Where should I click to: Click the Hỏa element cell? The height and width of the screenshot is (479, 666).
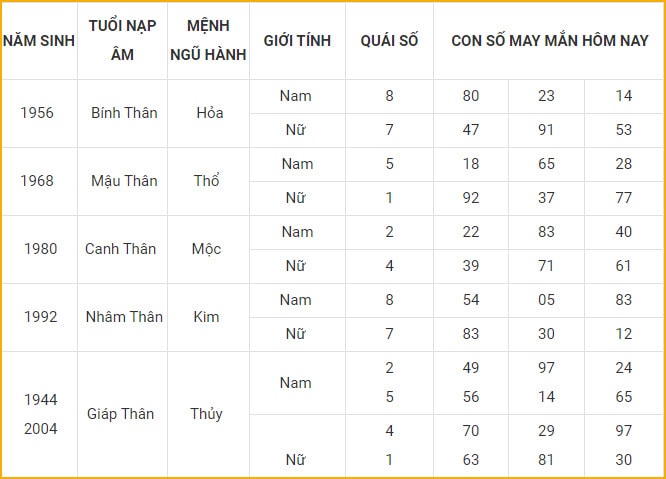208,113
